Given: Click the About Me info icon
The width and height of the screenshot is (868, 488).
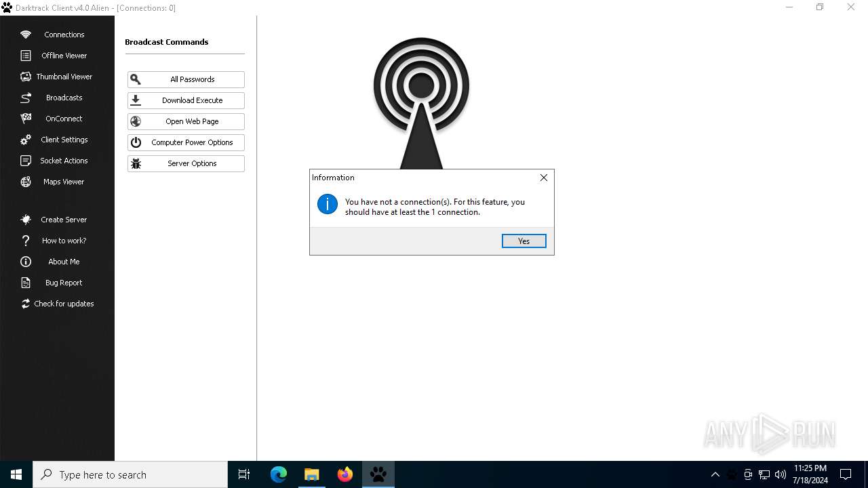Looking at the screenshot, I should click(x=26, y=262).
